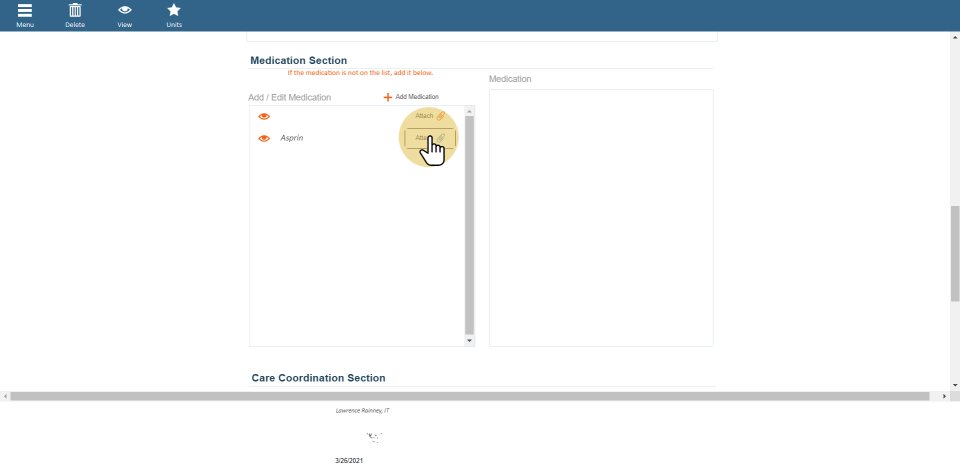960x469 pixels.
Task: Open Units star icon
Action: (x=174, y=10)
